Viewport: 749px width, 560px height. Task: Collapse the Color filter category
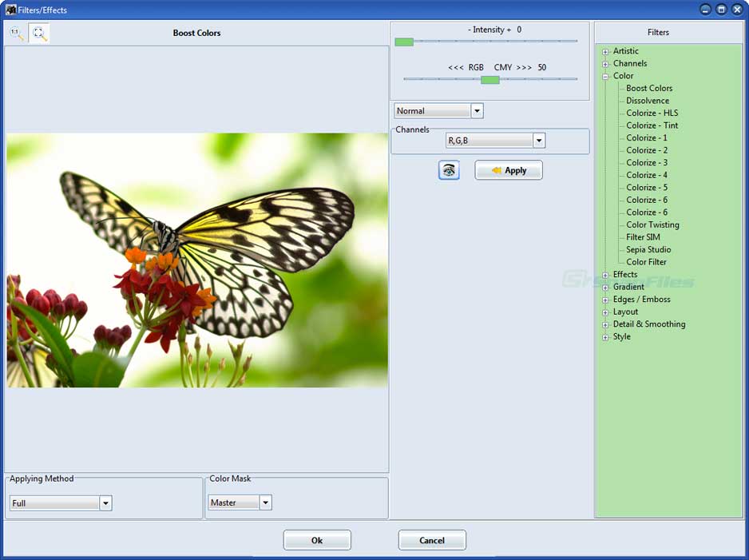[604, 75]
